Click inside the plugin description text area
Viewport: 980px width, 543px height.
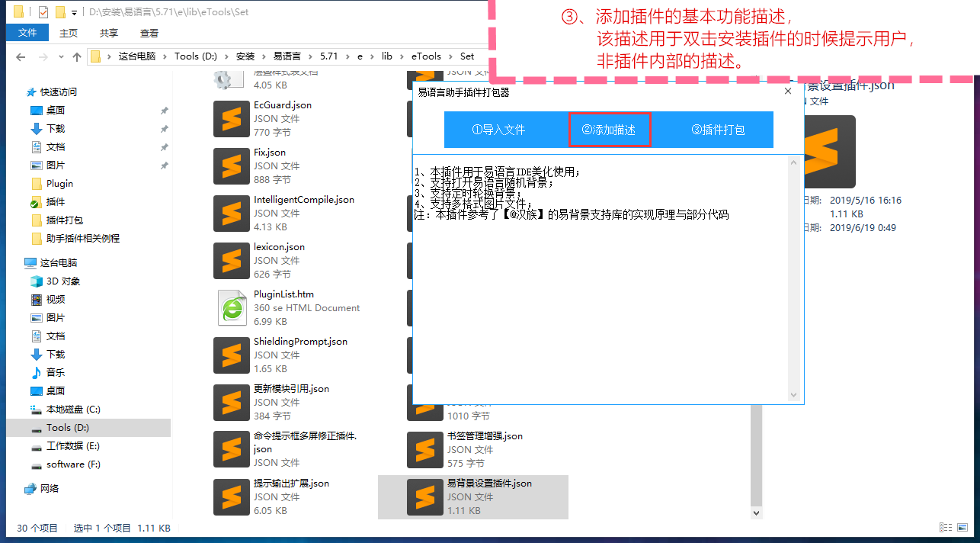pyautogui.click(x=594, y=305)
